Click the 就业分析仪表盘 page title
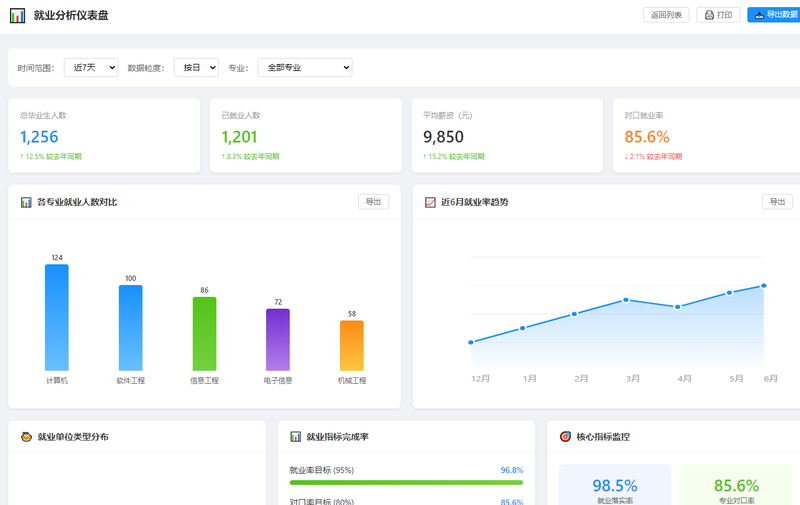Screen dimensions: 800x505 pos(71,15)
